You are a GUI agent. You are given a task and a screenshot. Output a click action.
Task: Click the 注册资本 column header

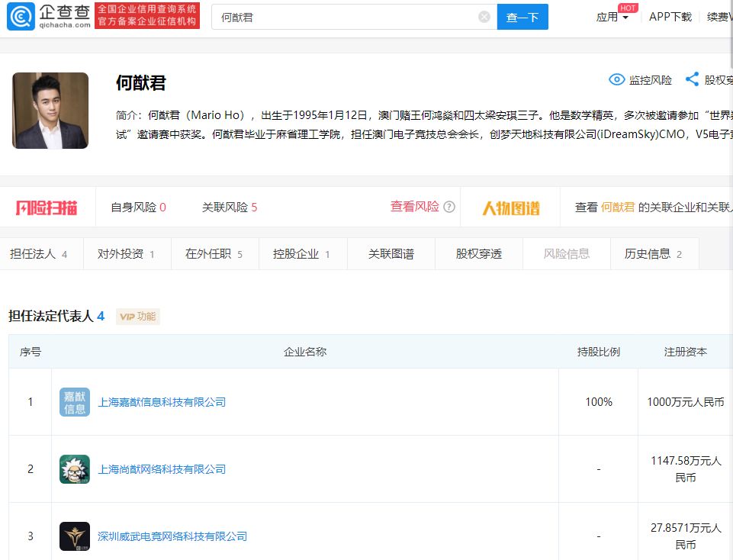(685, 352)
